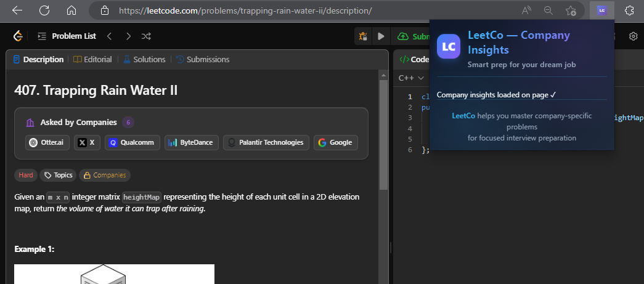Click the LeetCo — Company Insights heading
The width and height of the screenshot is (644, 284).
[519, 43]
